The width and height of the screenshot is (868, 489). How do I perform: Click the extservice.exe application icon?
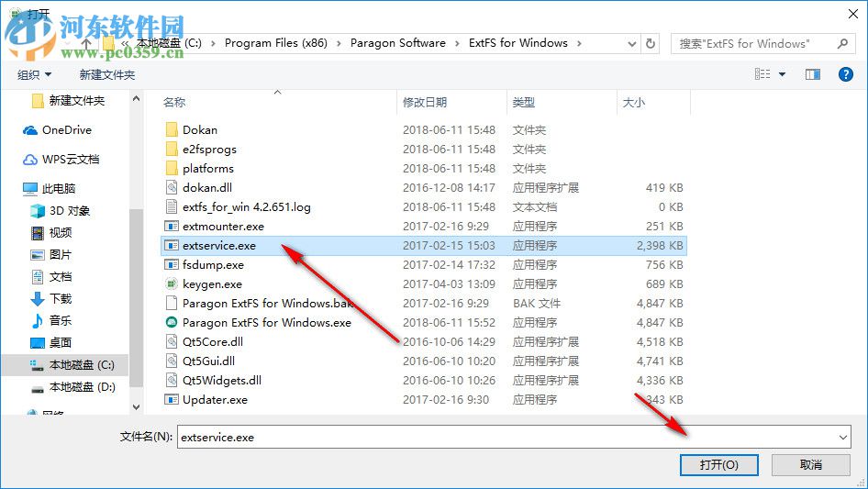(x=172, y=245)
